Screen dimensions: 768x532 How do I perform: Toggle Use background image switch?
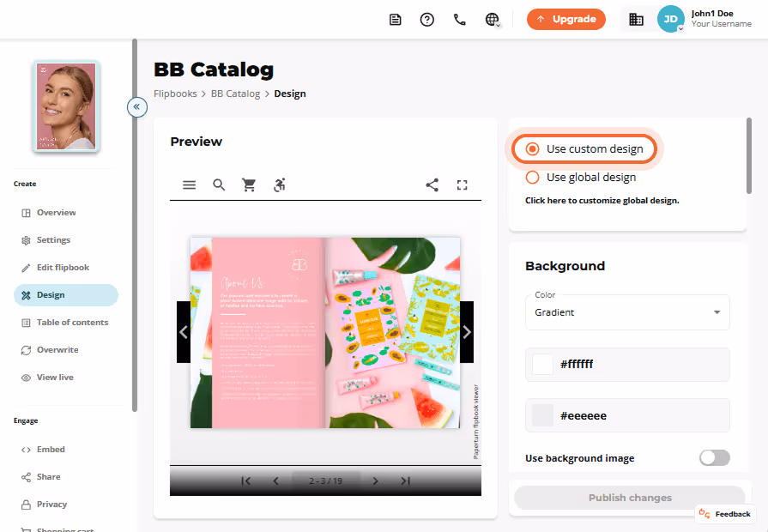coord(715,458)
